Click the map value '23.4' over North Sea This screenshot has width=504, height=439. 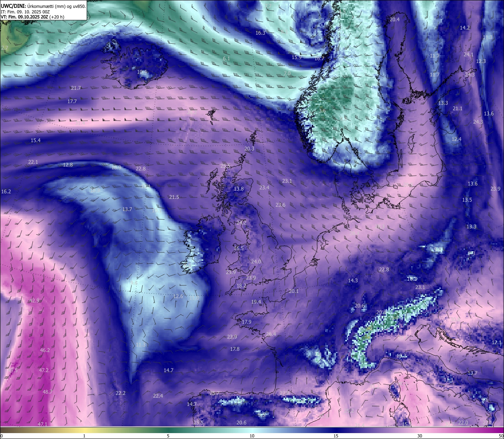[x=264, y=187]
